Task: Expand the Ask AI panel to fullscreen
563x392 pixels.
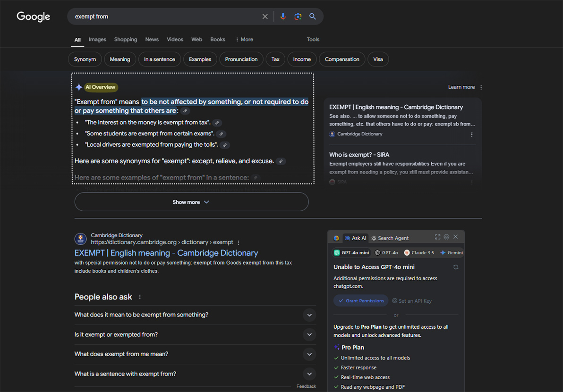Action: (x=437, y=237)
